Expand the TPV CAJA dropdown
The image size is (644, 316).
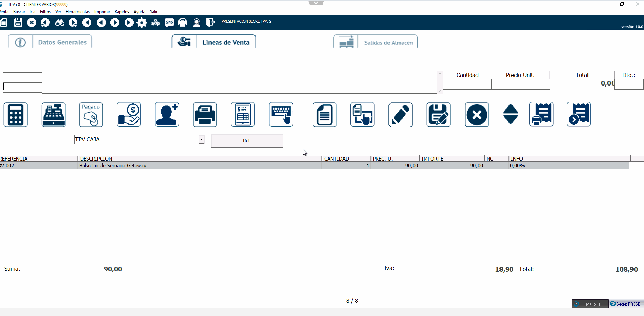tap(201, 139)
